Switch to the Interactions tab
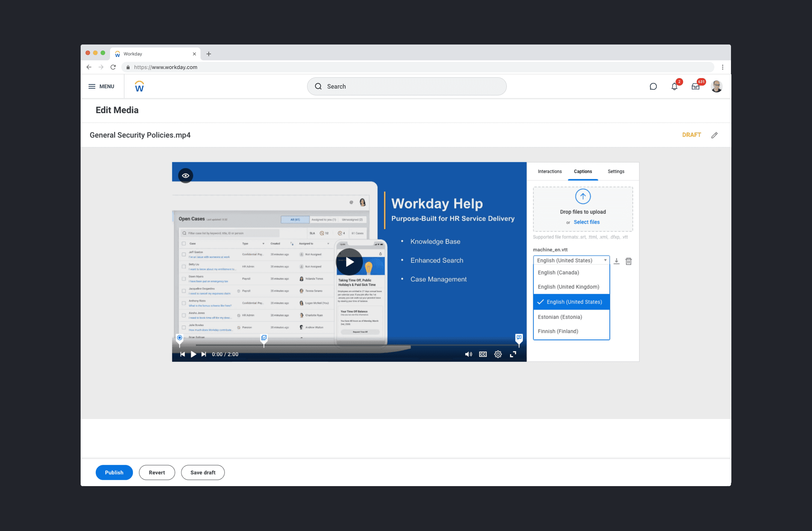Screen dimensions: 812x531 pyautogui.click(x=549, y=171)
